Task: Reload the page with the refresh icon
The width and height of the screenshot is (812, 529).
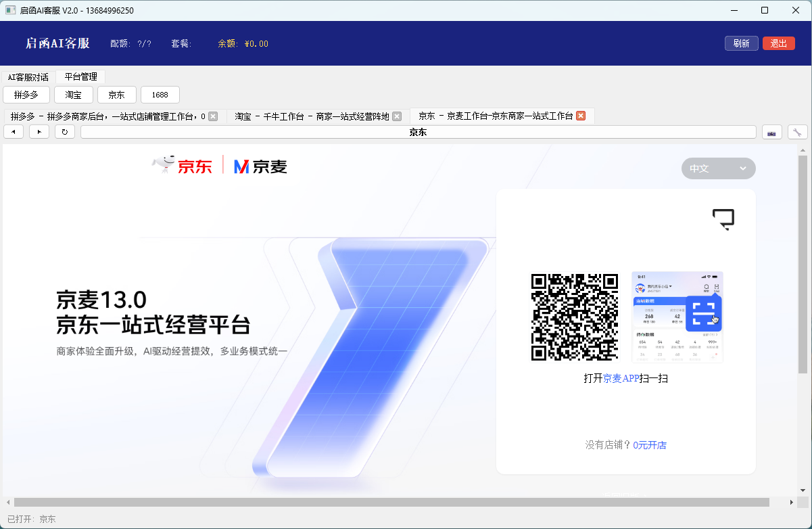Action: coord(65,132)
